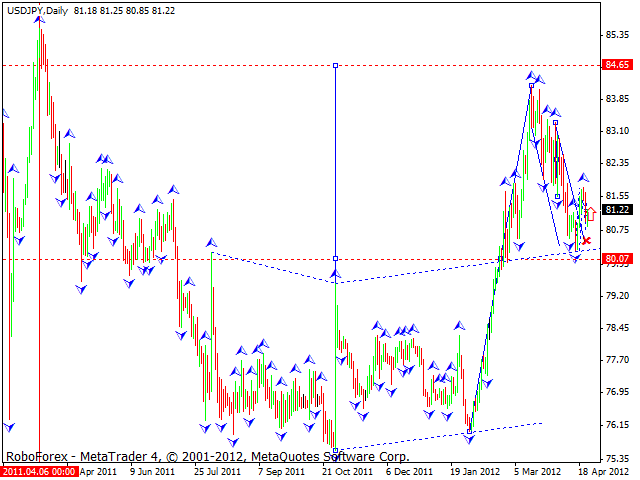
Task: Click the 6 Dec 2011 date label
Action: point(409,471)
